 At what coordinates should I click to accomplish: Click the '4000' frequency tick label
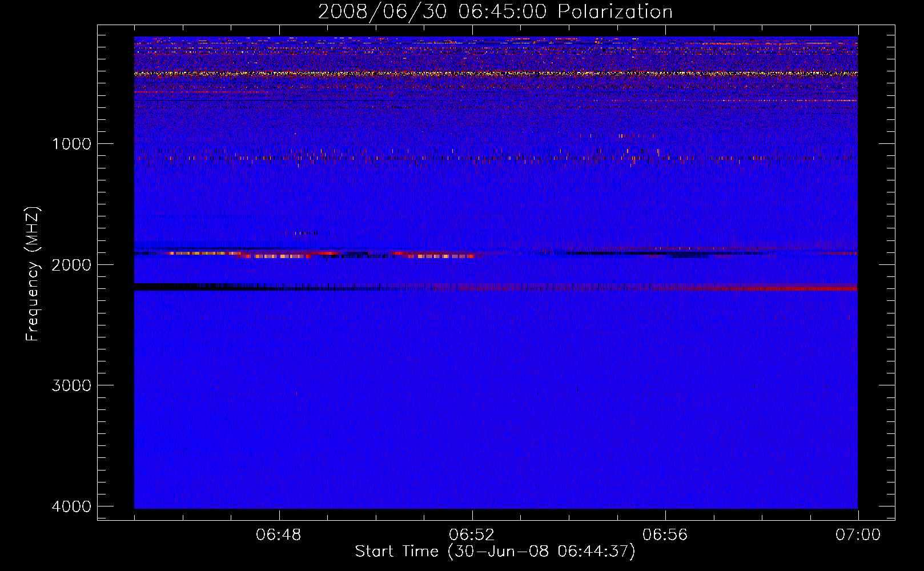[x=71, y=506]
